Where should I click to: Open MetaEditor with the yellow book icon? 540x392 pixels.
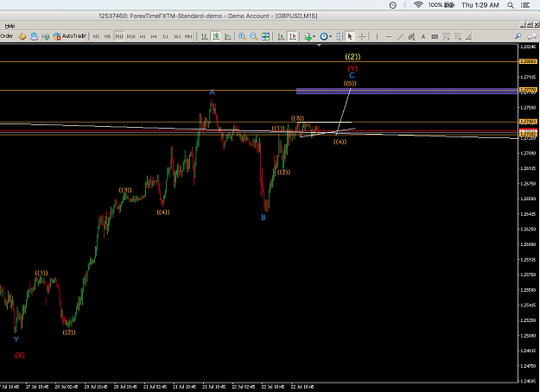click(x=22, y=36)
